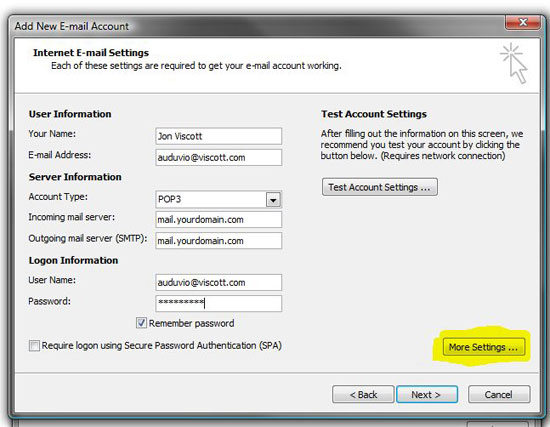The width and height of the screenshot is (550, 427).
Task: Close the Add New E-mail Account dialog
Action: (x=522, y=22)
